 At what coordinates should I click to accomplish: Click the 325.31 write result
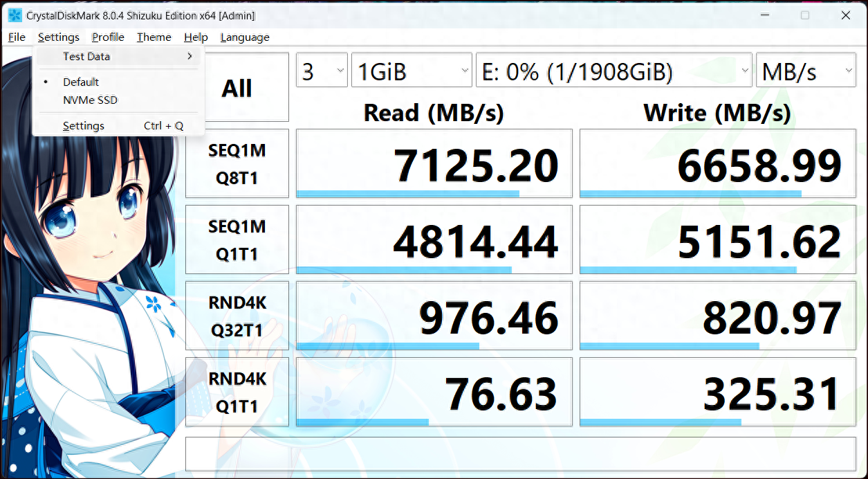718,392
